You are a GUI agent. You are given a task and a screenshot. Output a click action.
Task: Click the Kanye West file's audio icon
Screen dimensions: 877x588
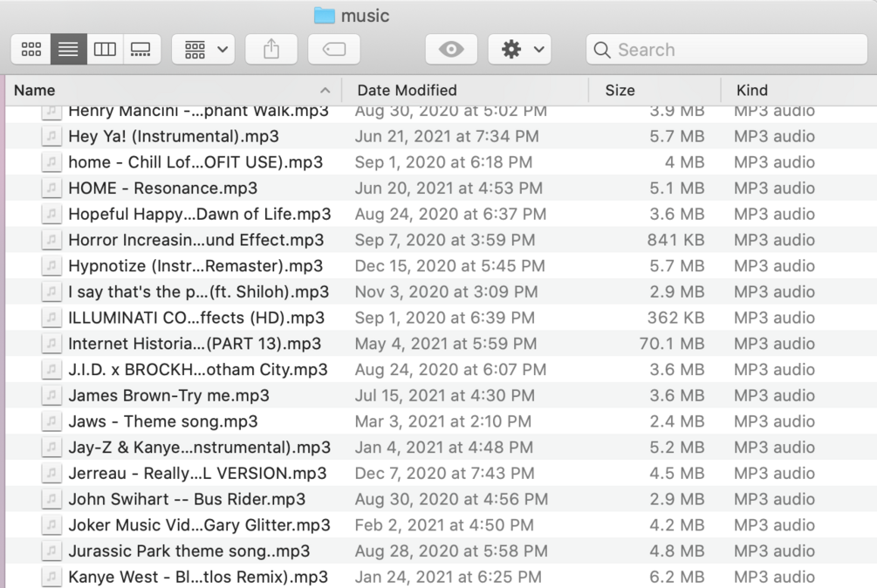click(x=51, y=577)
